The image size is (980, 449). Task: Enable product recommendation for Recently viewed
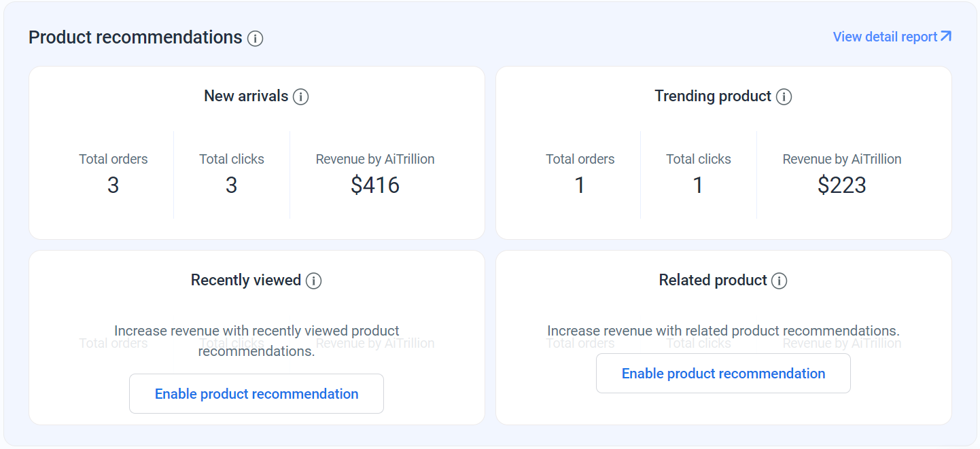coord(256,394)
